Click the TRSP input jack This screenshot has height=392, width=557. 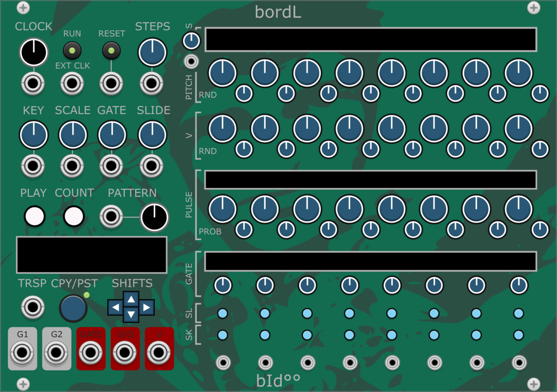coord(33,307)
